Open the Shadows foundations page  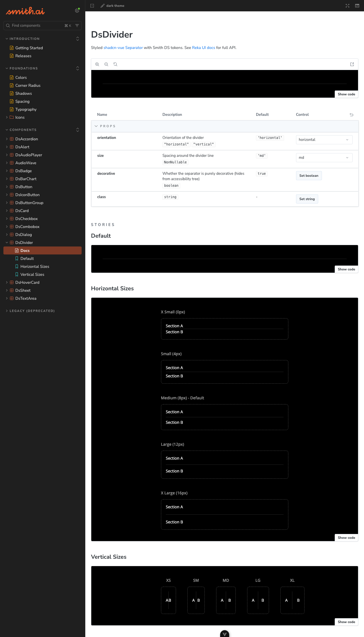pyautogui.click(x=24, y=93)
